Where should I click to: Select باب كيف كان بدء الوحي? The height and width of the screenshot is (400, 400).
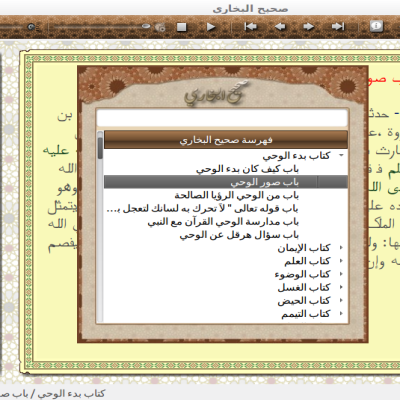pyautogui.click(x=247, y=169)
